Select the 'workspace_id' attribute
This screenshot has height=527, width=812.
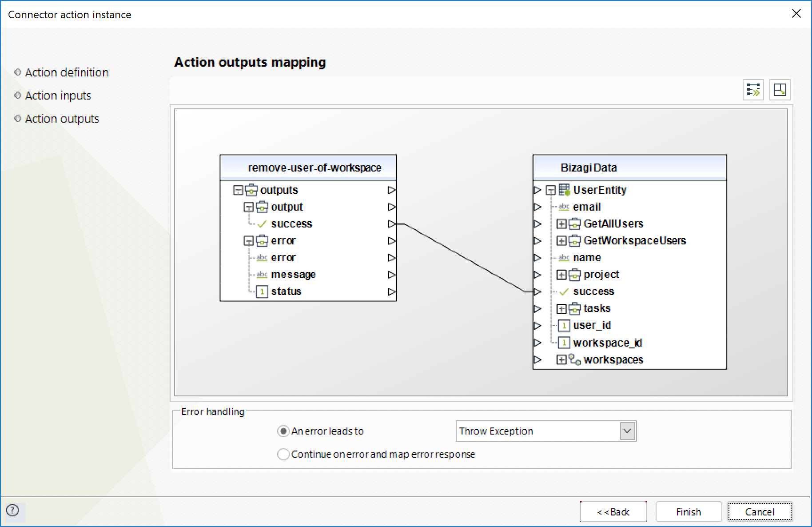608,343
